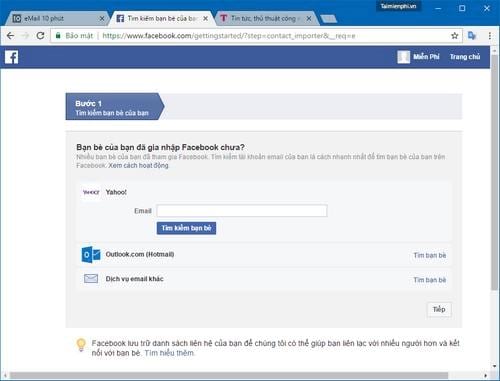This screenshot has width=500, height=381.
Task: Click the Facebook logo icon in header
Action: coord(11,57)
